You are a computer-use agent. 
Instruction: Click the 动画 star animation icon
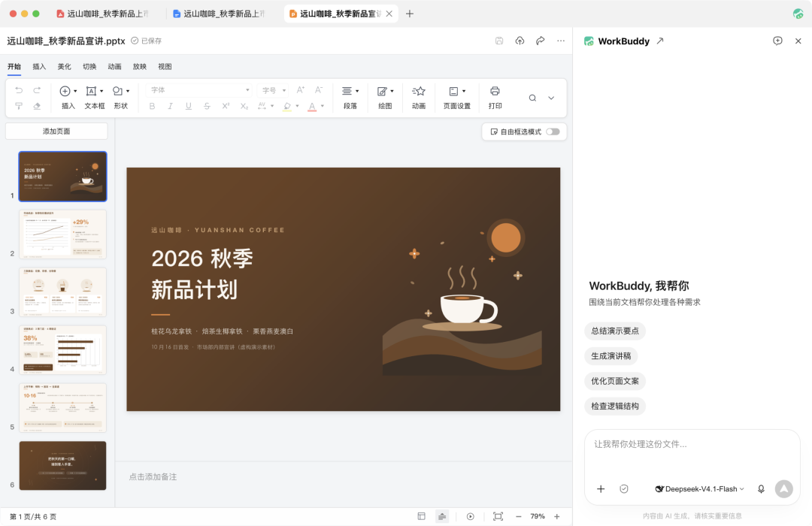(419, 91)
